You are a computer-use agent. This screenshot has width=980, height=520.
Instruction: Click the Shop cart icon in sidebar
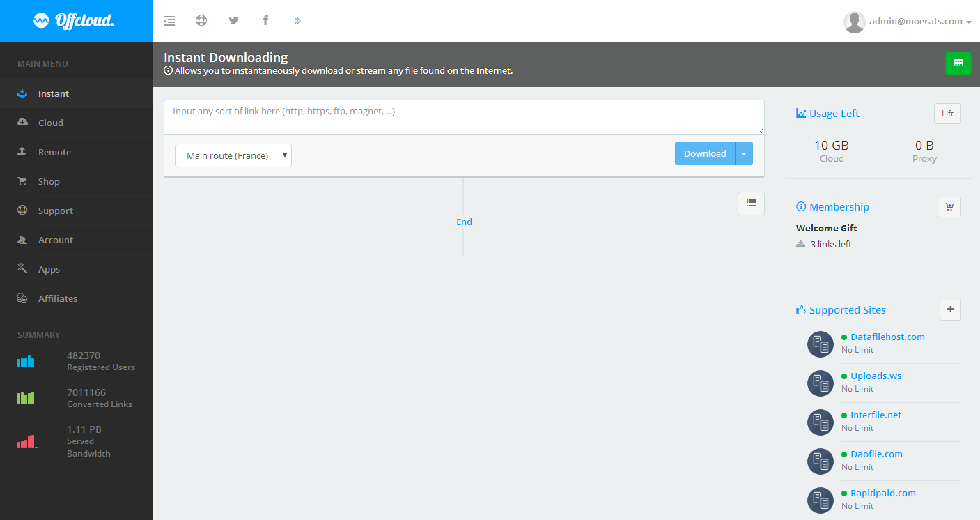tap(22, 181)
